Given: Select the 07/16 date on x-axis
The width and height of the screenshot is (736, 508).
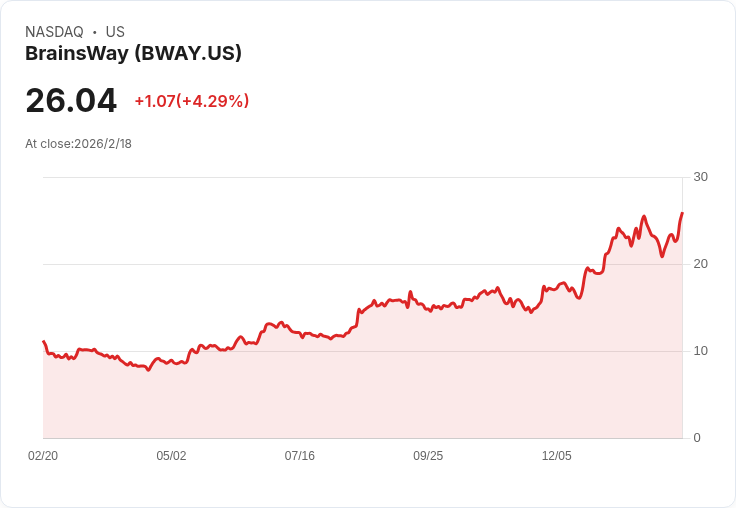Looking at the screenshot, I should click(299, 455).
